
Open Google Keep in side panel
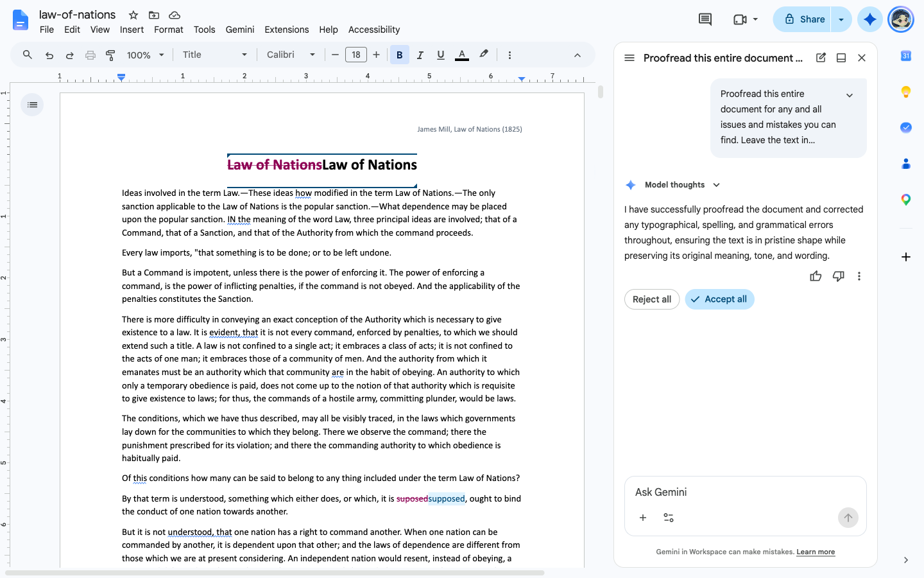[x=906, y=92]
